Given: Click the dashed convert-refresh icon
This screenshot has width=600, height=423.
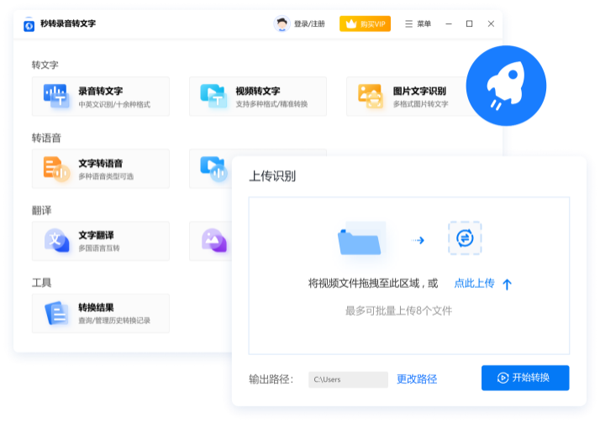Looking at the screenshot, I should (464, 239).
